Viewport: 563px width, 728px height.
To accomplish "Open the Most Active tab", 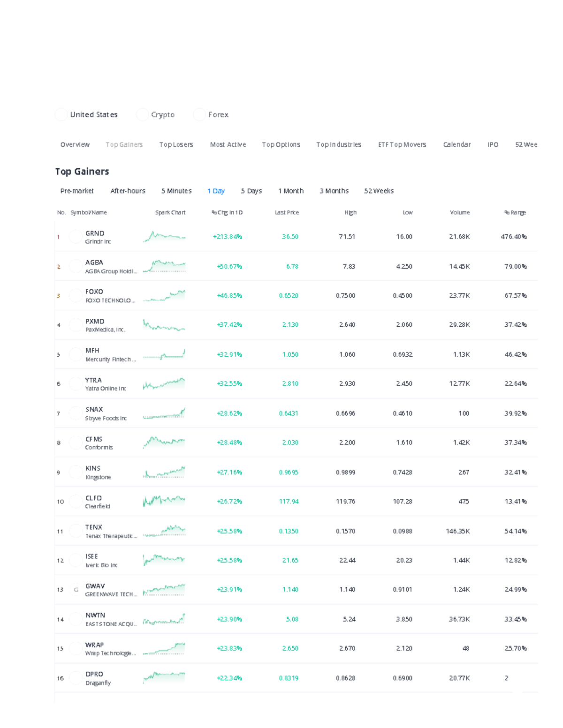I will pos(228,144).
